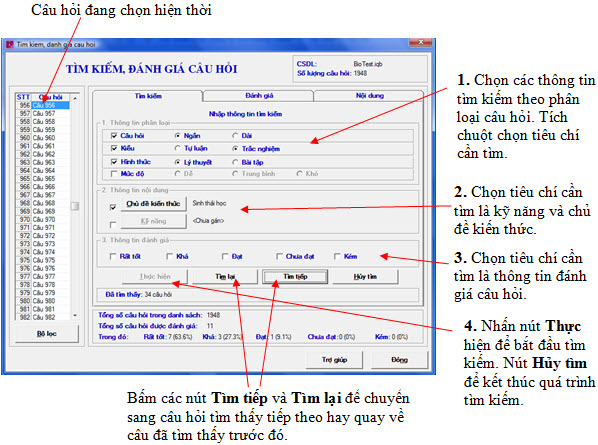Viewport: 598px width, 445px height.
Task: Select the Lý thuyết radio option
Action: tap(177, 162)
